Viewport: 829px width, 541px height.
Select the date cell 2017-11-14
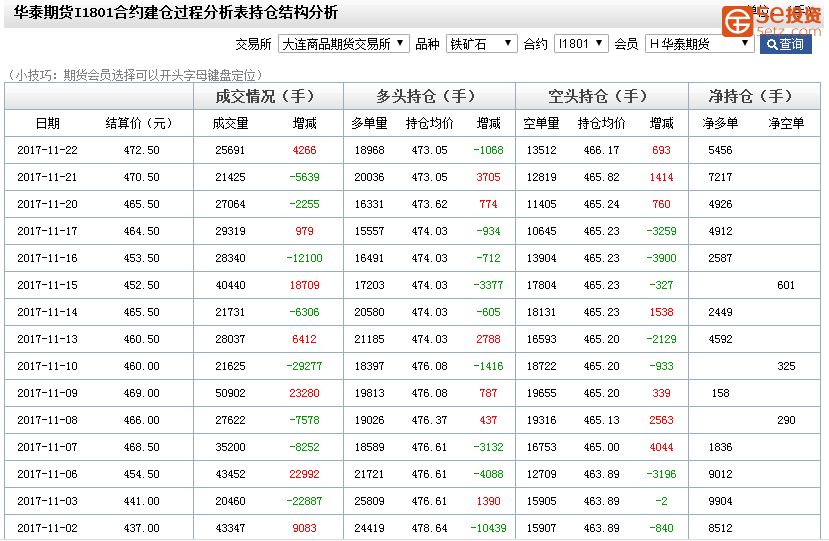[47, 312]
